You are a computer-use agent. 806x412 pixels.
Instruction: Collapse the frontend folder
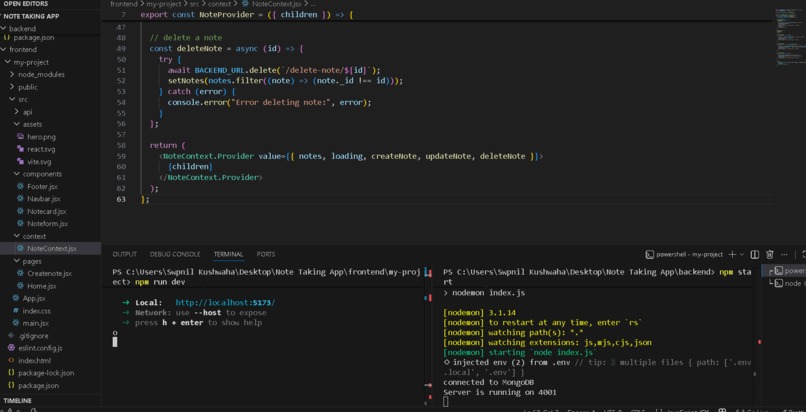(50, 50)
